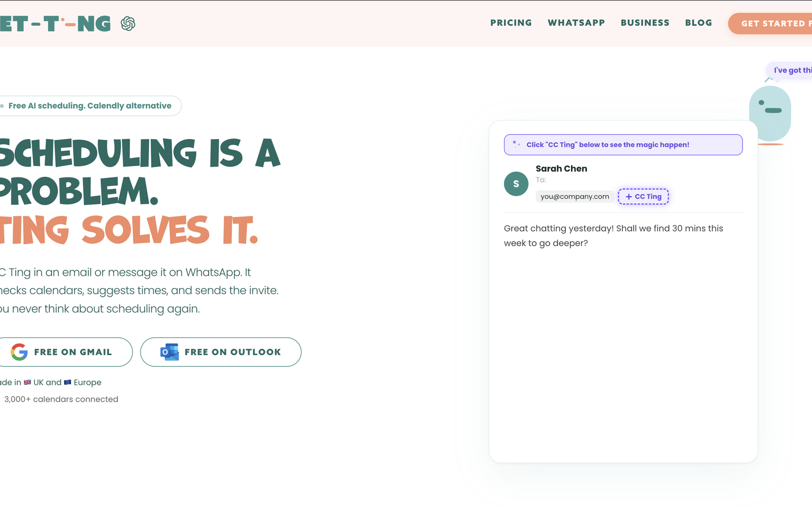812x508 pixels.
Task: Go to the WhatsApp menu item
Action: click(576, 23)
